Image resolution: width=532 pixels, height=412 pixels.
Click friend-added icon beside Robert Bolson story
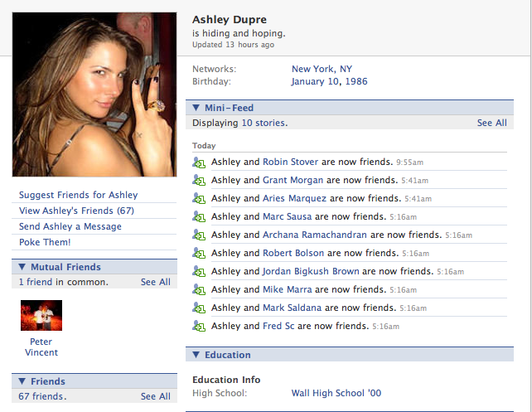tap(199, 254)
